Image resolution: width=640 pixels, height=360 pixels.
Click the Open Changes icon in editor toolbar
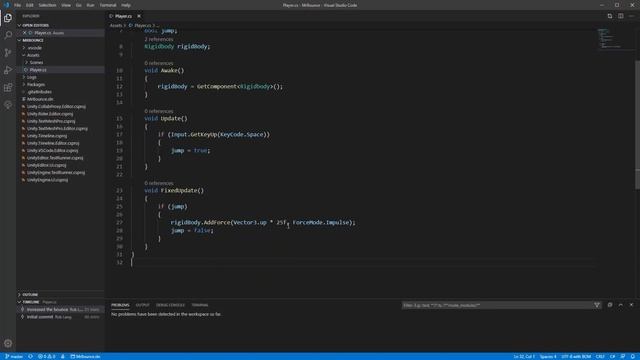[610, 16]
